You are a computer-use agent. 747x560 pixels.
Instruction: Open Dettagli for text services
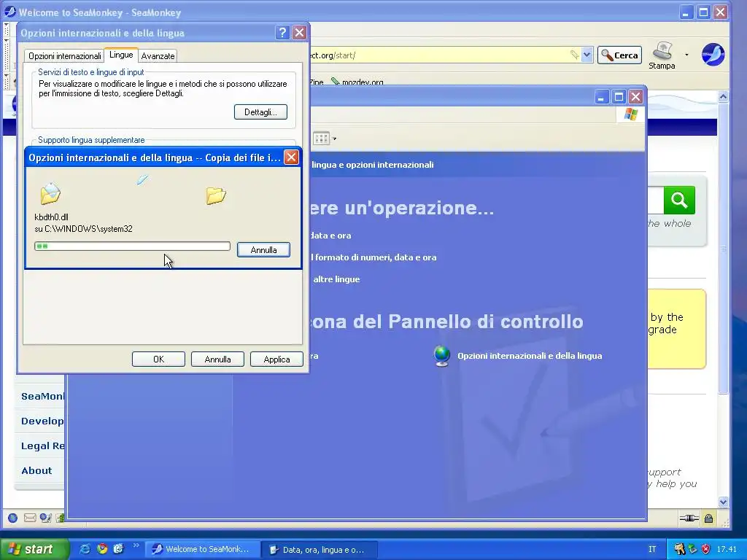coord(260,112)
